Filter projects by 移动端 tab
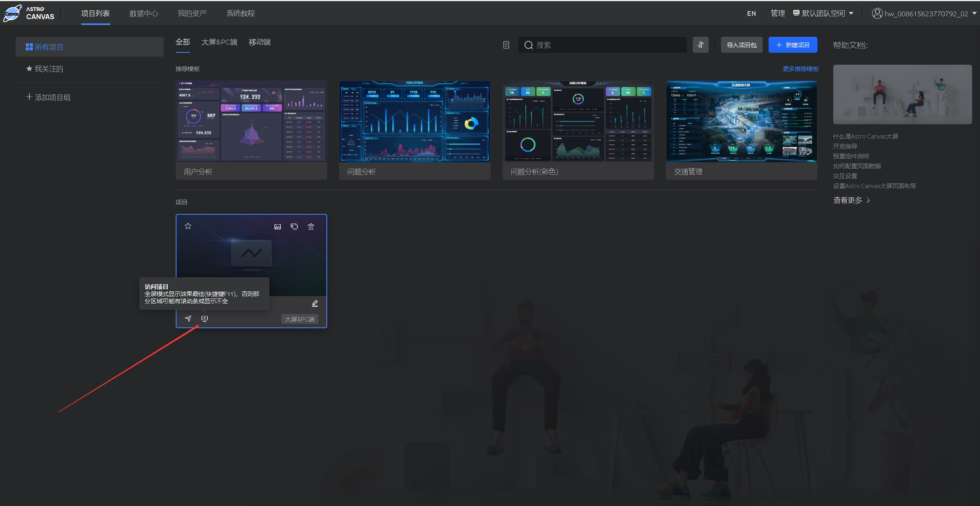Image resolution: width=980 pixels, height=506 pixels. [x=259, y=42]
